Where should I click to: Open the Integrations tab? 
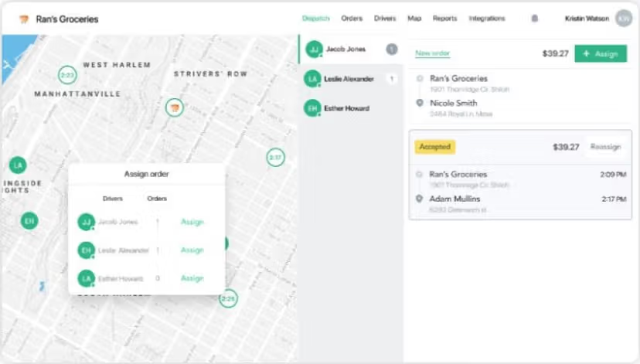click(487, 19)
